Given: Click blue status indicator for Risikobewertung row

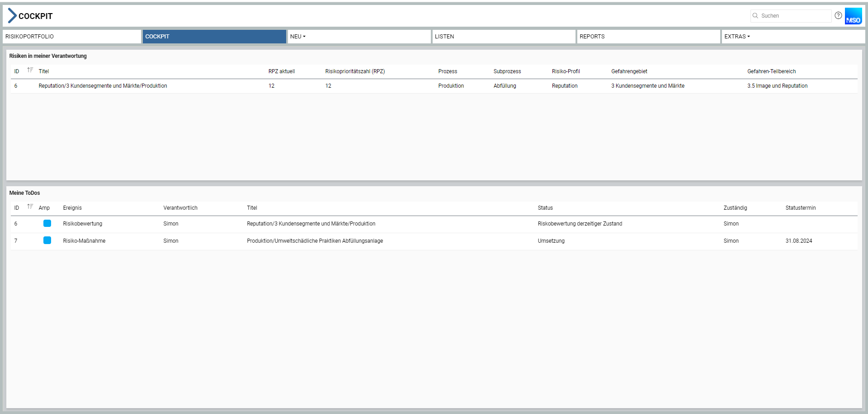Looking at the screenshot, I should [47, 223].
